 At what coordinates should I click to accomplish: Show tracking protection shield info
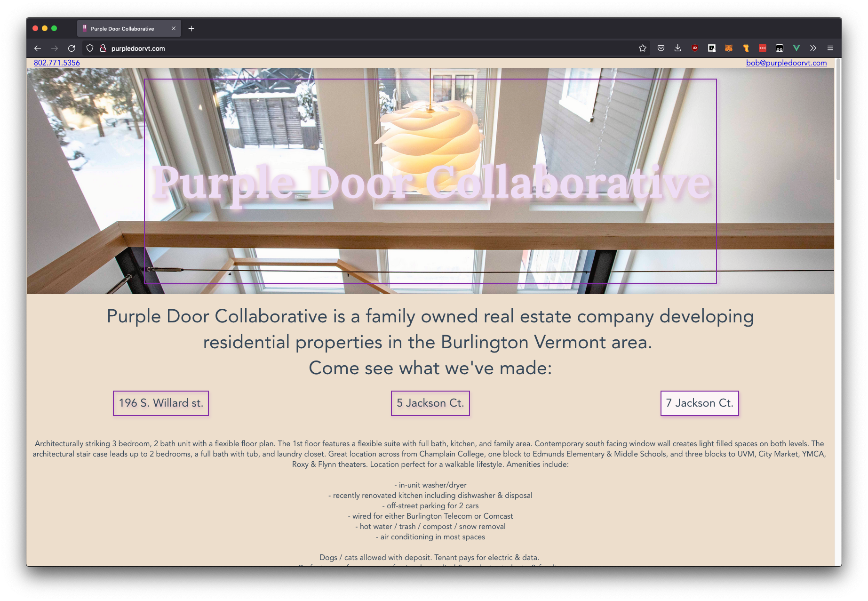click(x=90, y=48)
